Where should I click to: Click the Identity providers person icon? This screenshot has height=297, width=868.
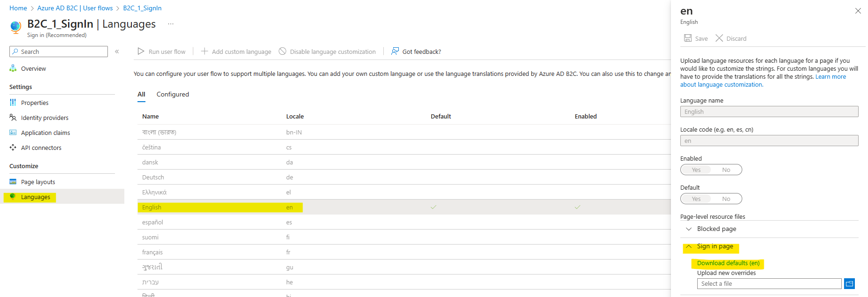point(13,118)
